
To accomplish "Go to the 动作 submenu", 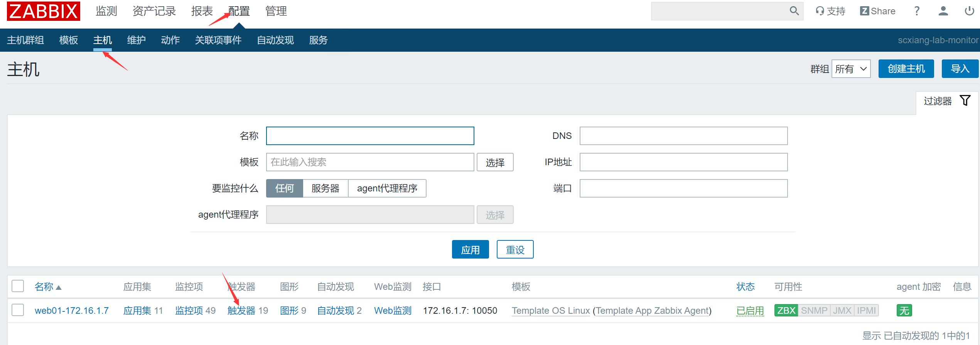I will tap(170, 40).
